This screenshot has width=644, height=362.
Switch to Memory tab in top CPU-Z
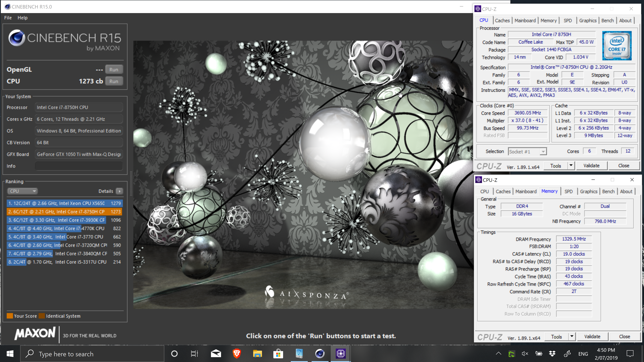click(549, 20)
